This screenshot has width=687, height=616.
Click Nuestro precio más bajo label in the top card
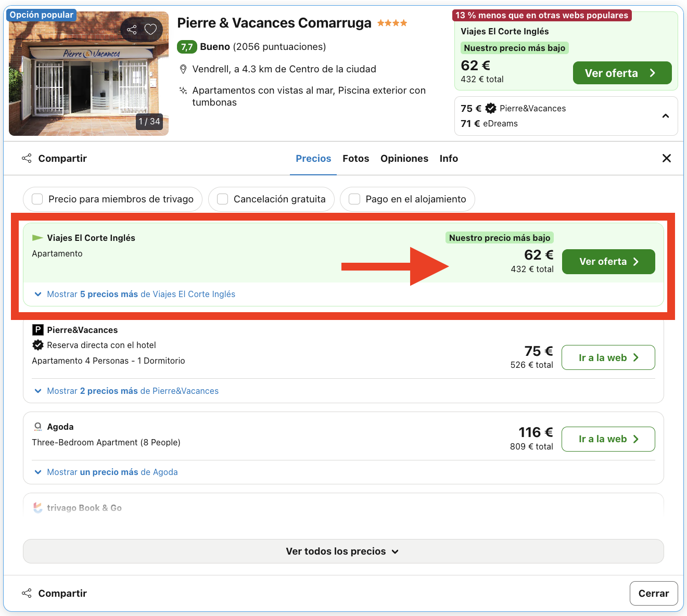(514, 48)
